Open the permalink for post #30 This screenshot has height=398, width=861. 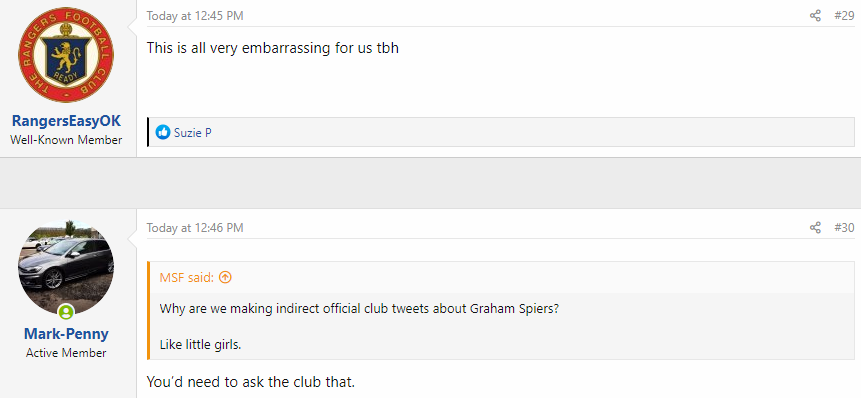pos(844,227)
